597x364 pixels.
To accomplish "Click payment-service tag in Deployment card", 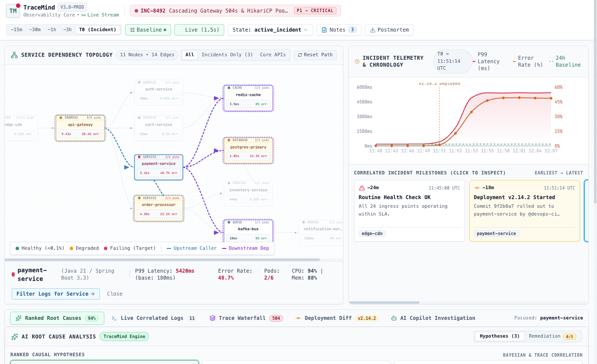I will tap(497, 233).
